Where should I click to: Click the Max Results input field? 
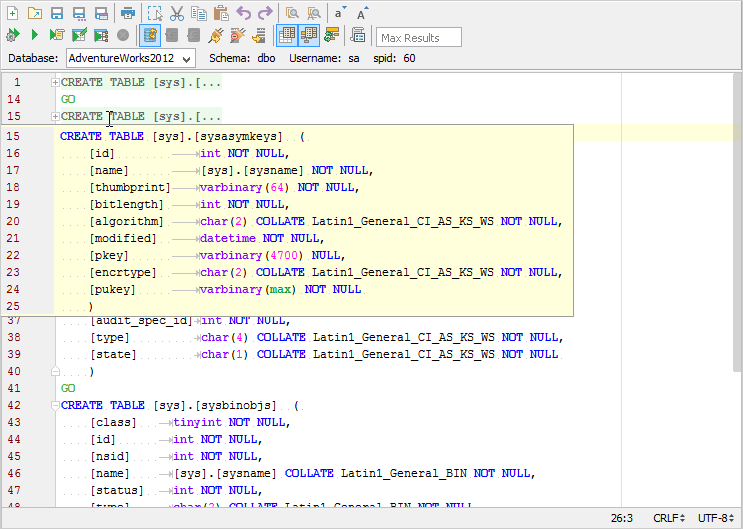[419, 38]
